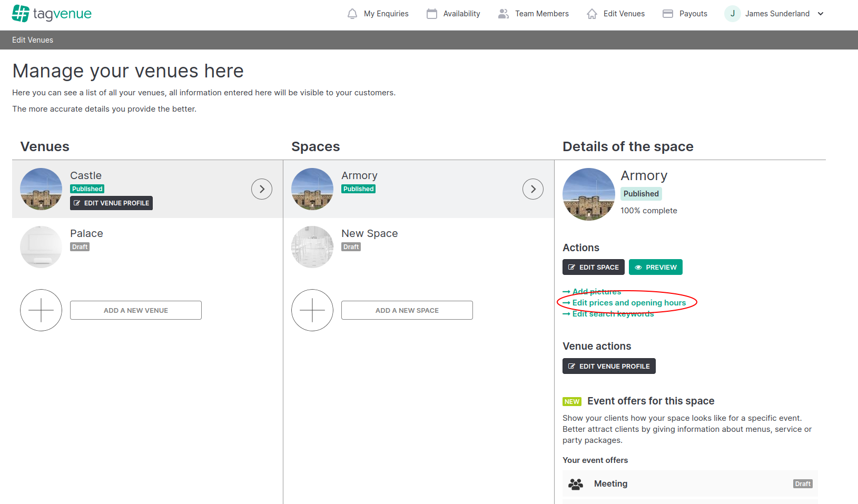This screenshot has width=858, height=504.
Task: Click the Edit Space button
Action: click(x=594, y=267)
